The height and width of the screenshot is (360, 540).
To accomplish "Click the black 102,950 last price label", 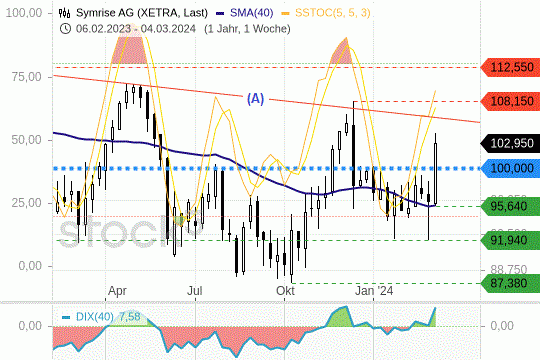I will point(510,143).
